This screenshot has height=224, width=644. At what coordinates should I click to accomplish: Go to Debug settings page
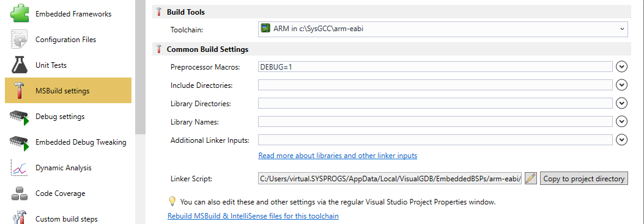pyautogui.click(x=68, y=117)
